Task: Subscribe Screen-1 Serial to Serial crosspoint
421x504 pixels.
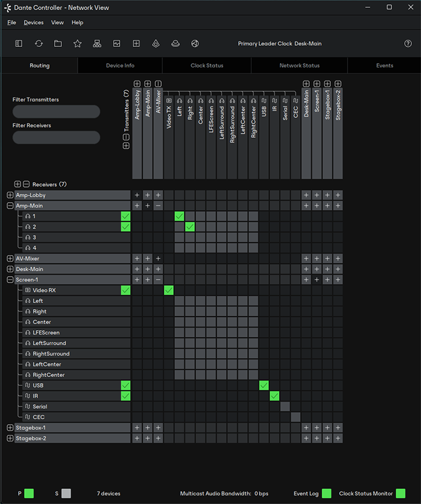Action: coord(285,407)
